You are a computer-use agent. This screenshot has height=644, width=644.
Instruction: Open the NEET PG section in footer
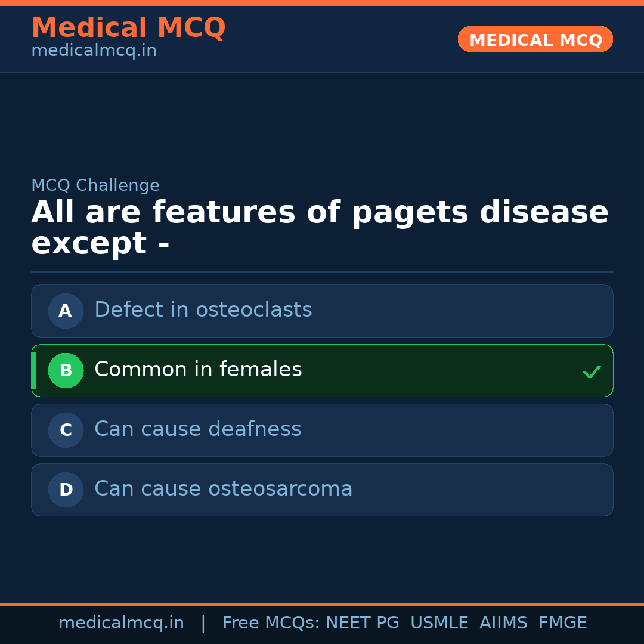[362, 623]
